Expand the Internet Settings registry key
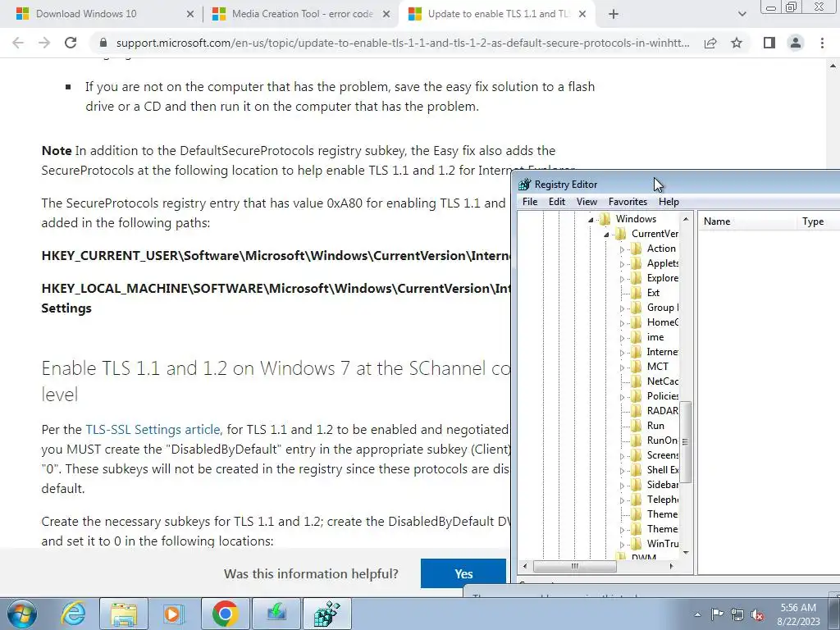The image size is (840, 630). pyautogui.click(x=622, y=353)
